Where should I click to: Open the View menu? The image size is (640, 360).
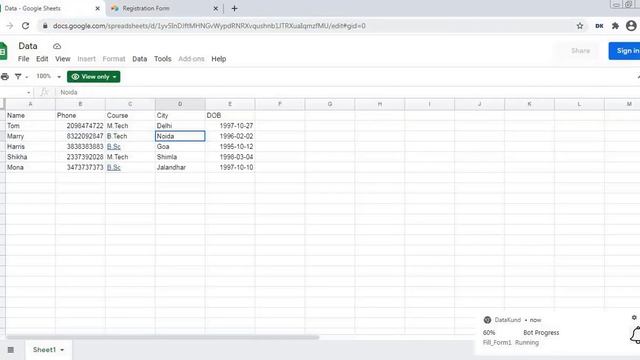click(63, 59)
